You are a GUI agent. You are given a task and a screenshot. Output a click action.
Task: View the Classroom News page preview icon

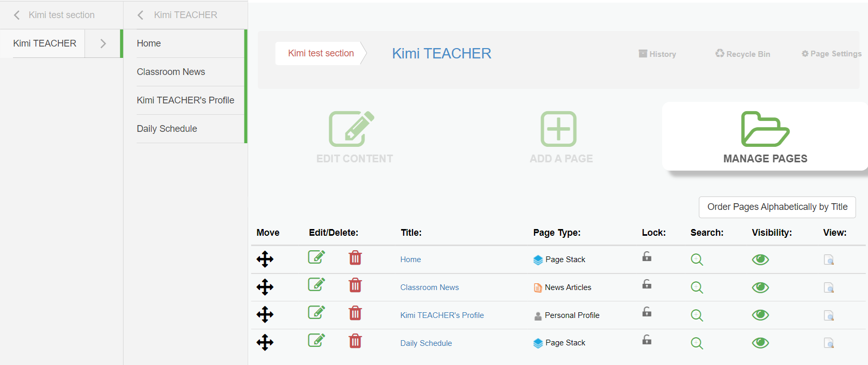point(829,287)
